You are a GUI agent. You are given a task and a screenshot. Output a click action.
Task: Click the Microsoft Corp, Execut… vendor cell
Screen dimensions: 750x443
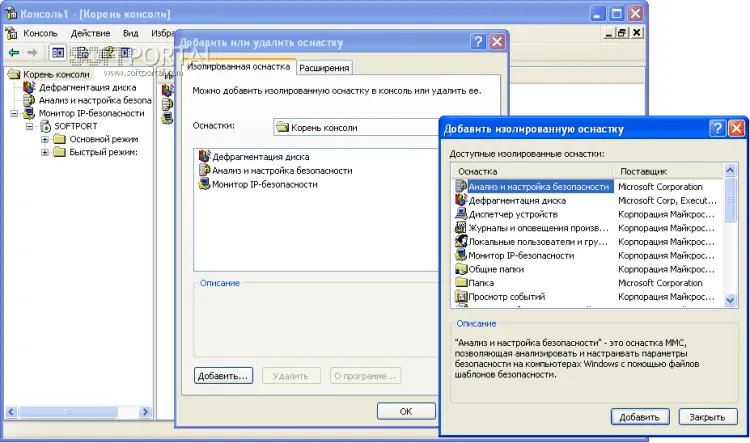coord(667,200)
